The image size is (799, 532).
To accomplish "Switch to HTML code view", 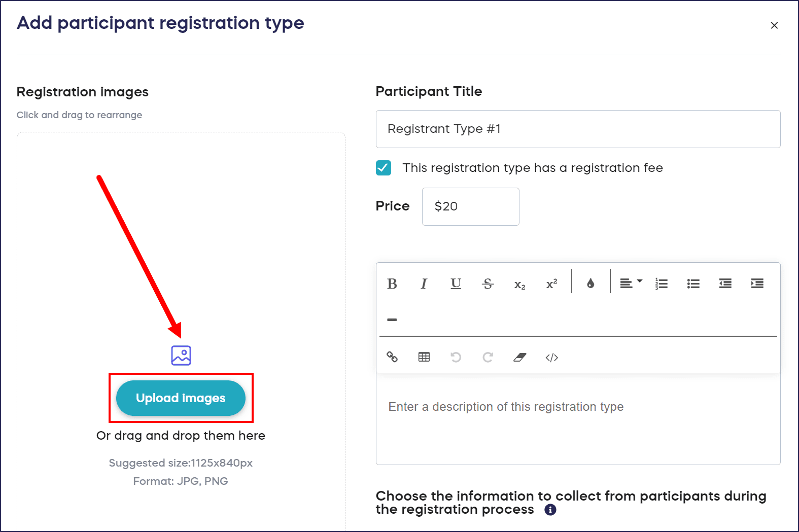I will pyautogui.click(x=552, y=357).
